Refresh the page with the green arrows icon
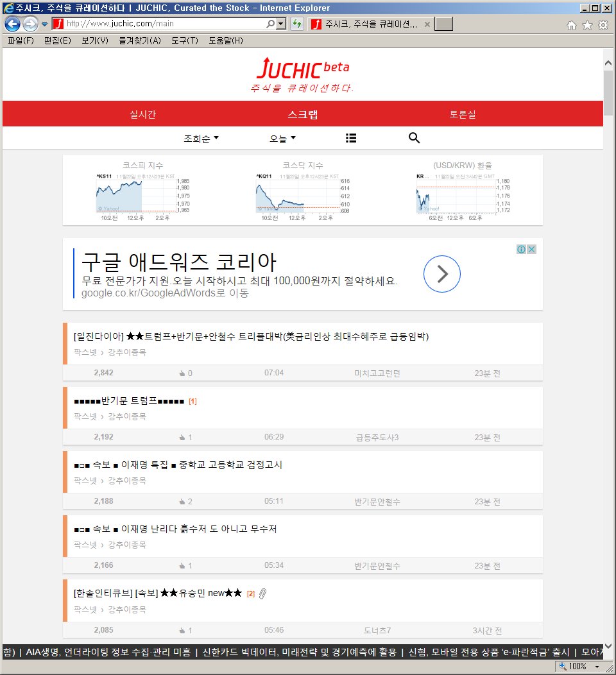 [297, 24]
